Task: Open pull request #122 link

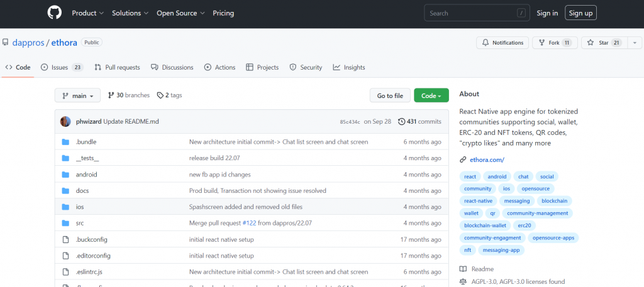Action: 250,223
